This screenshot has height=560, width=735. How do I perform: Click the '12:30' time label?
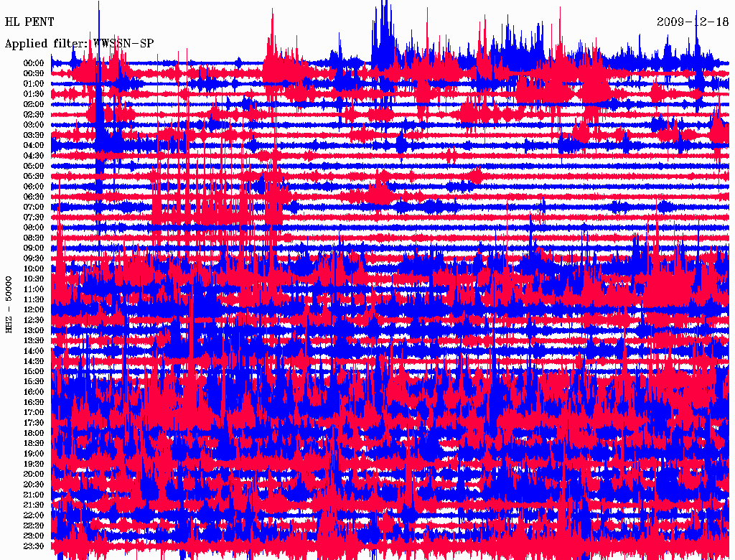[34, 320]
